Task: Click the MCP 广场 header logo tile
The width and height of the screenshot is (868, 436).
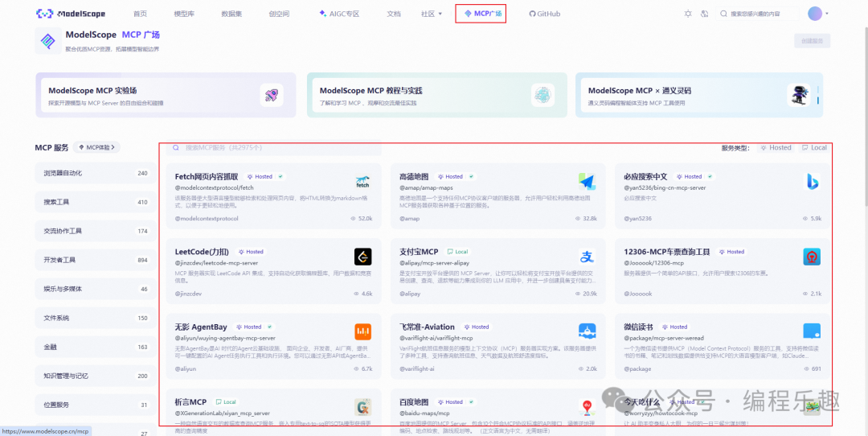Action: (x=48, y=40)
